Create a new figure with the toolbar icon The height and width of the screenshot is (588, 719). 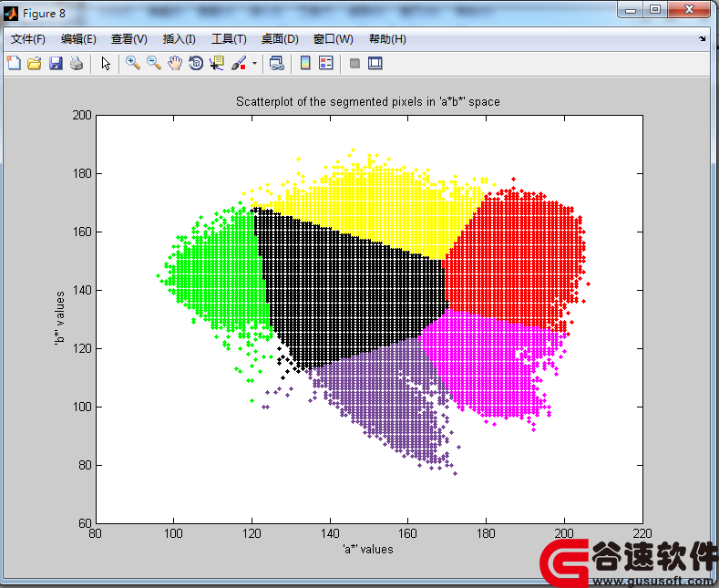(14, 63)
